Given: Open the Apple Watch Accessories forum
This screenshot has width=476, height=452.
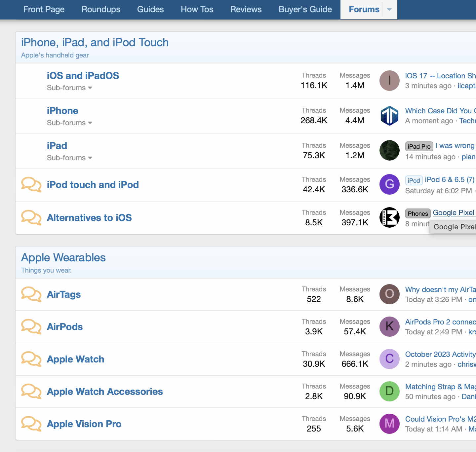Looking at the screenshot, I should point(105,392).
